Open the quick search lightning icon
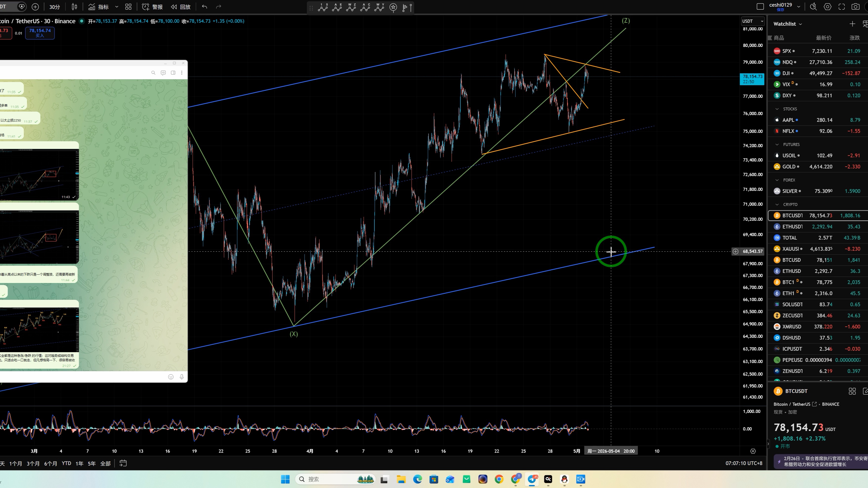The height and width of the screenshot is (488, 868). click(x=813, y=6)
